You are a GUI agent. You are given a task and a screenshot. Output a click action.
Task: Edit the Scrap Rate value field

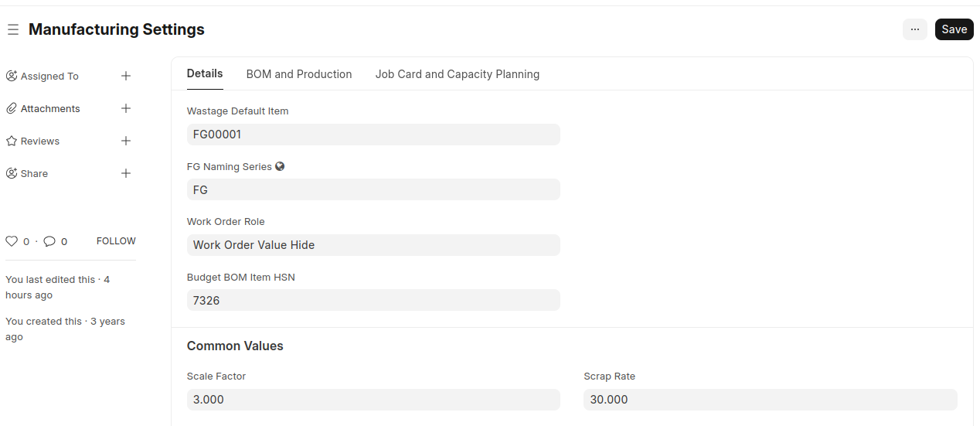click(x=770, y=400)
